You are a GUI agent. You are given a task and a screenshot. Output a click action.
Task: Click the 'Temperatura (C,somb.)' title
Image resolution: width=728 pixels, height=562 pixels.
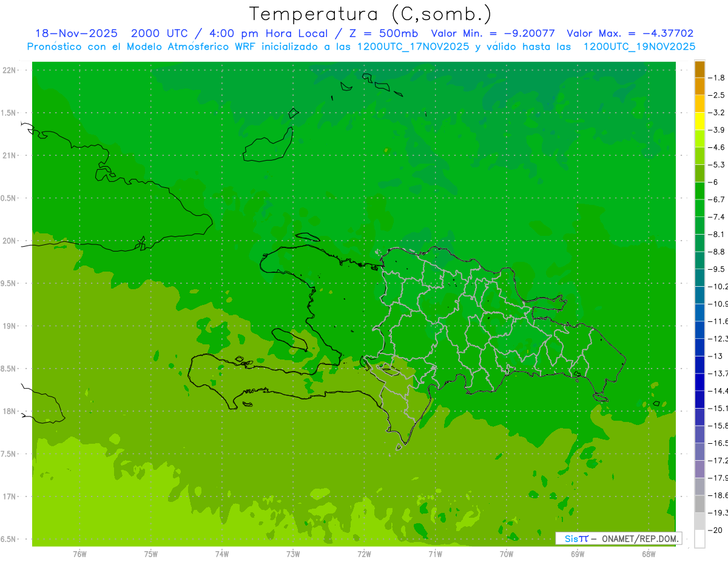[371, 14]
